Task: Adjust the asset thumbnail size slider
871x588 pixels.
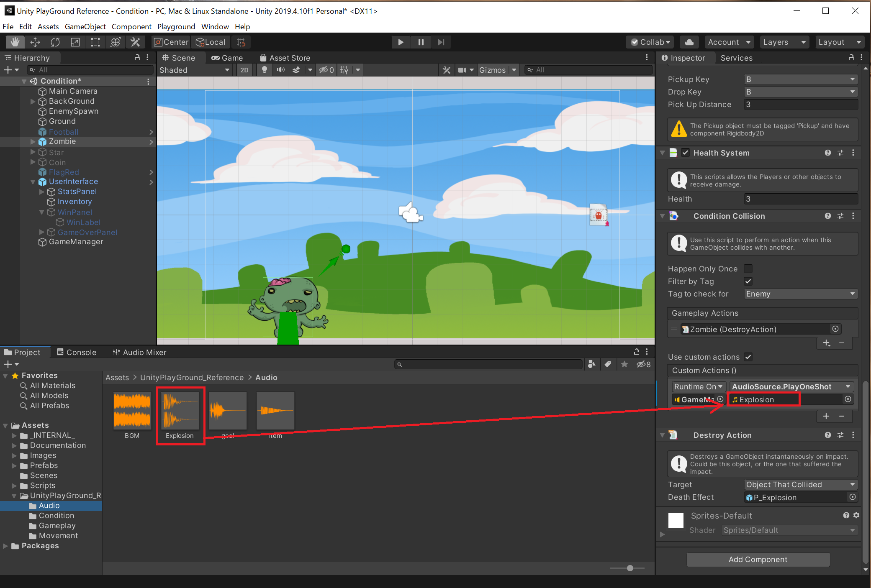Action: [629, 568]
